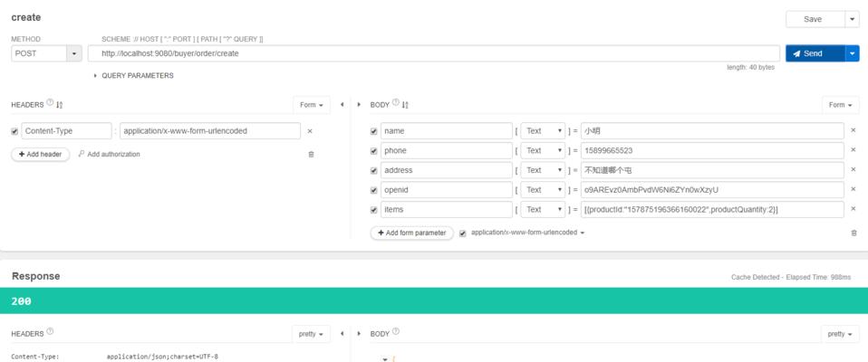Click Add form parameter button
This screenshot has height=362, width=868.
tap(412, 233)
